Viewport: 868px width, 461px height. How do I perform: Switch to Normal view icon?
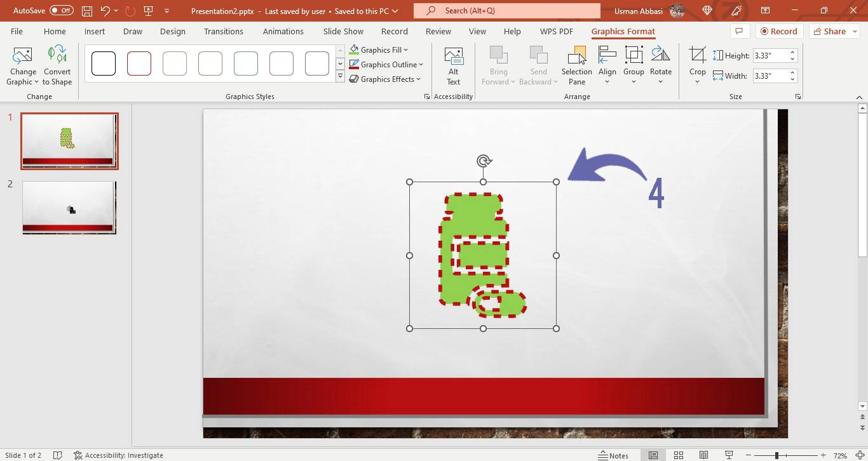click(653, 455)
